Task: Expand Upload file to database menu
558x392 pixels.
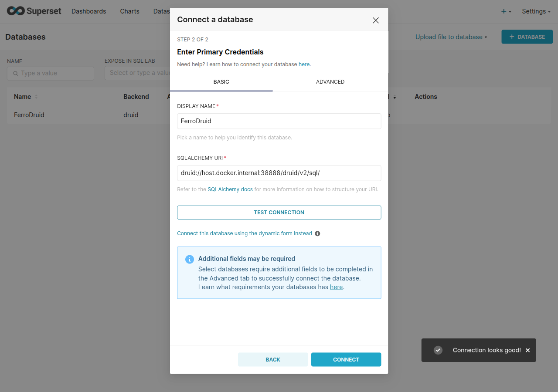Action: pos(451,37)
